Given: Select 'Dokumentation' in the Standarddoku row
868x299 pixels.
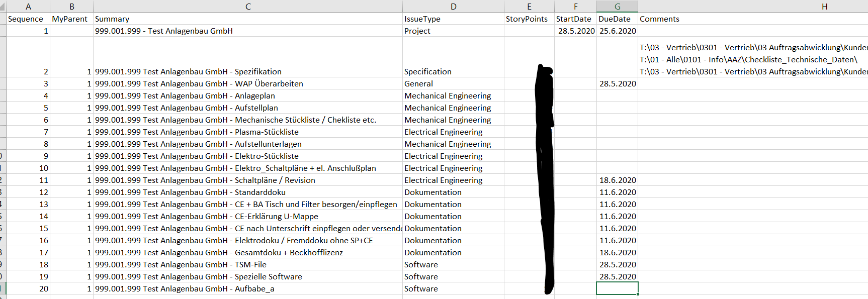Looking at the screenshot, I should [x=453, y=192].
